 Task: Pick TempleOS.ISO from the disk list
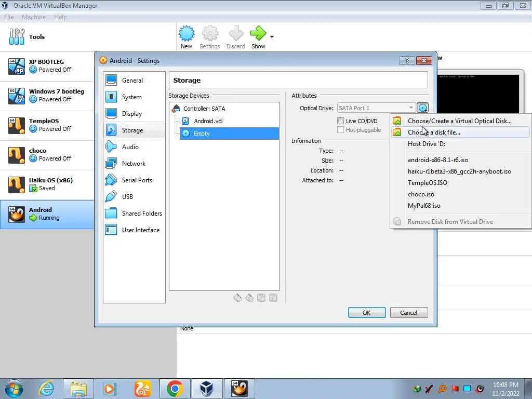click(x=460, y=182)
